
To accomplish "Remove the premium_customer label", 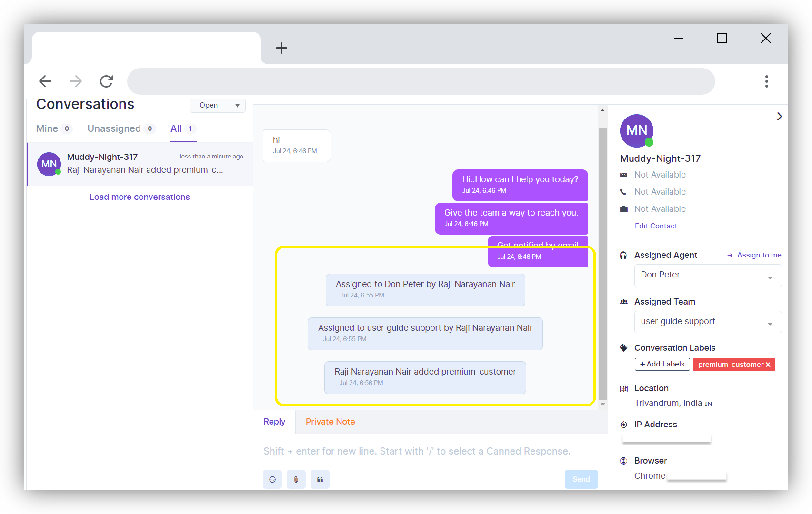I will pos(768,365).
